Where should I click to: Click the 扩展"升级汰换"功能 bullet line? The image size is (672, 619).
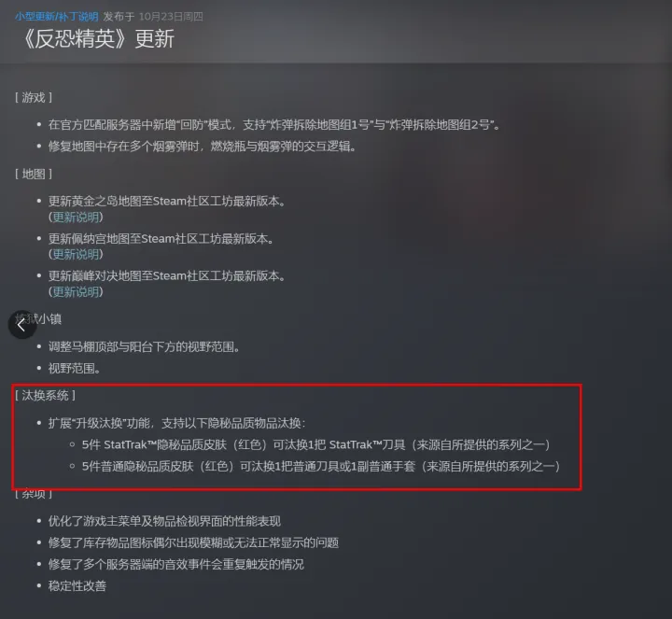click(177, 424)
